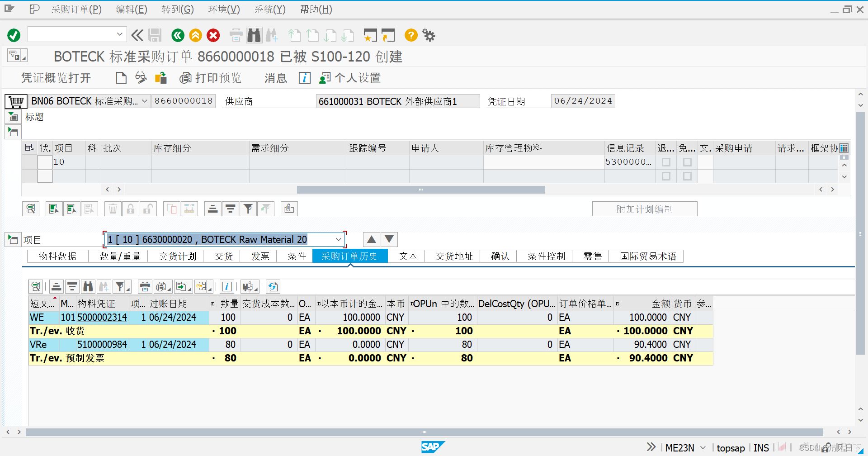The height and width of the screenshot is (456, 868).
Task: Click the info icon in history toolbar
Action: coord(227,286)
